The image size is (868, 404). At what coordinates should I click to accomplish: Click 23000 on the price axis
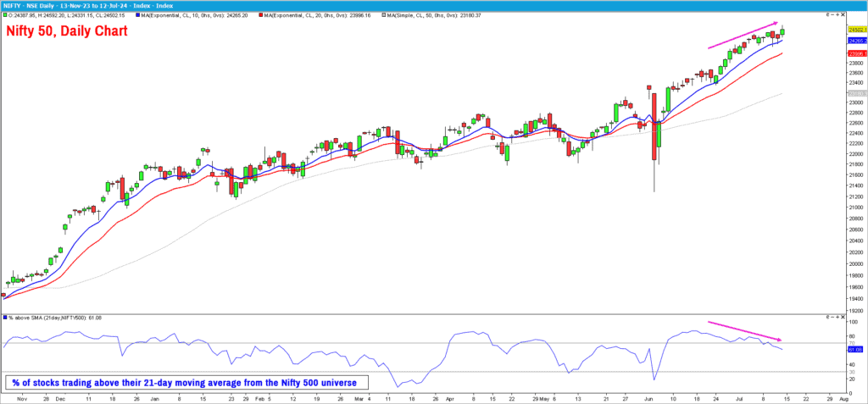(856, 102)
